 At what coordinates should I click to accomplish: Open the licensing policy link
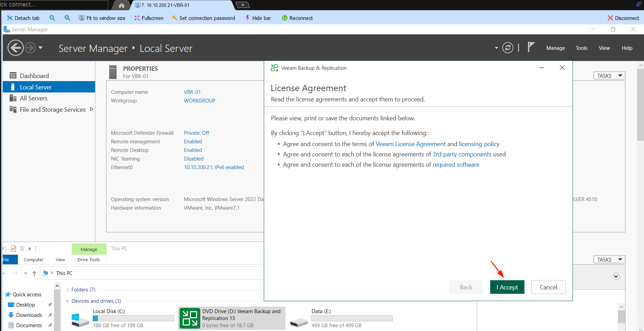(479, 144)
